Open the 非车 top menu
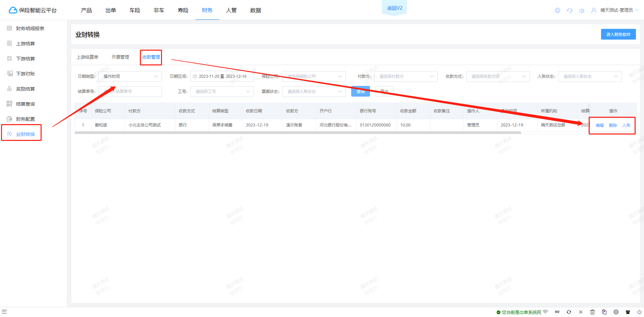The width and height of the screenshot is (644, 317). (159, 10)
